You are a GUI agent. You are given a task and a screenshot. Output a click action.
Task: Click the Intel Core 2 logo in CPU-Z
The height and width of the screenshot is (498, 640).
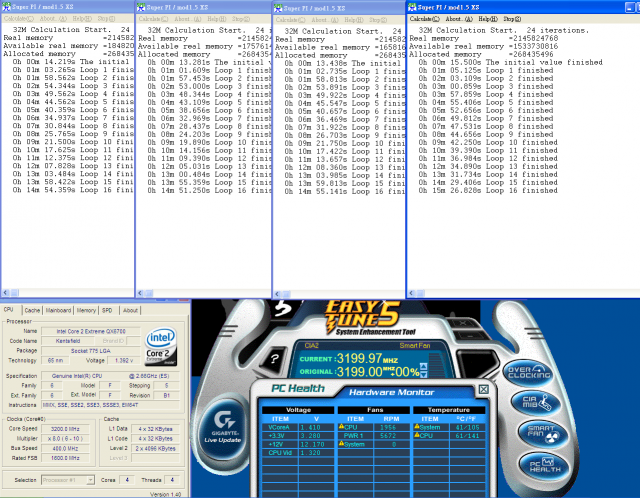coord(161,345)
